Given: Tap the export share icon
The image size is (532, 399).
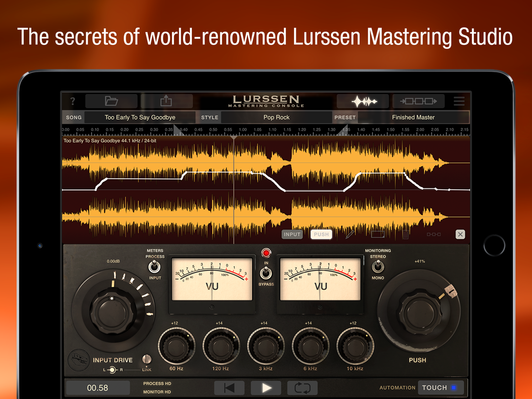Looking at the screenshot, I should (x=166, y=101).
